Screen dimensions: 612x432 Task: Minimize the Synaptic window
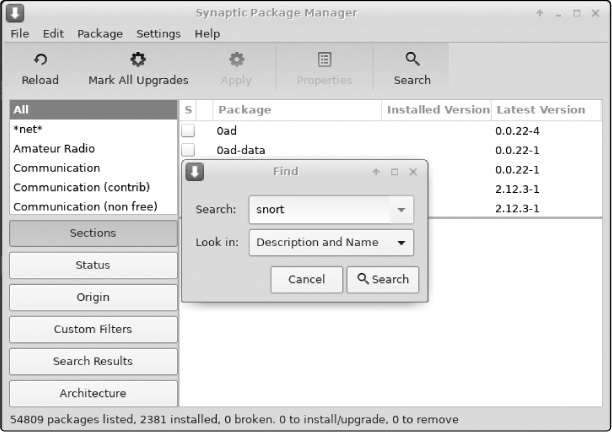pyautogui.click(x=559, y=15)
